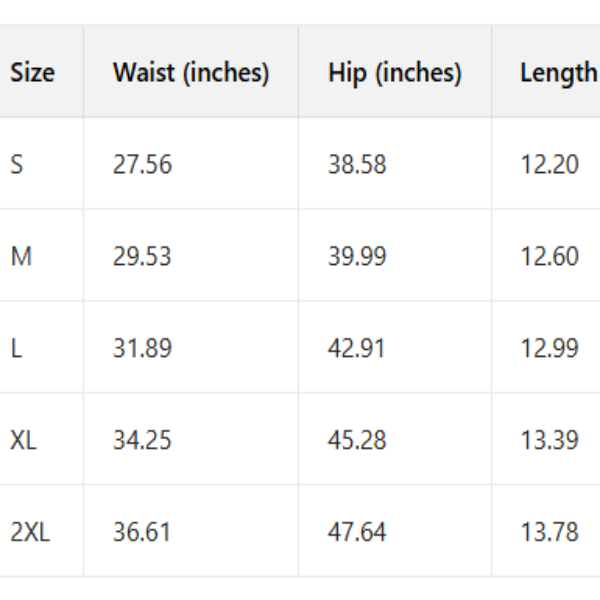Viewport: 600px width, 600px height.
Task: Click the 47.64 hip measurement
Action: click(357, 533)
